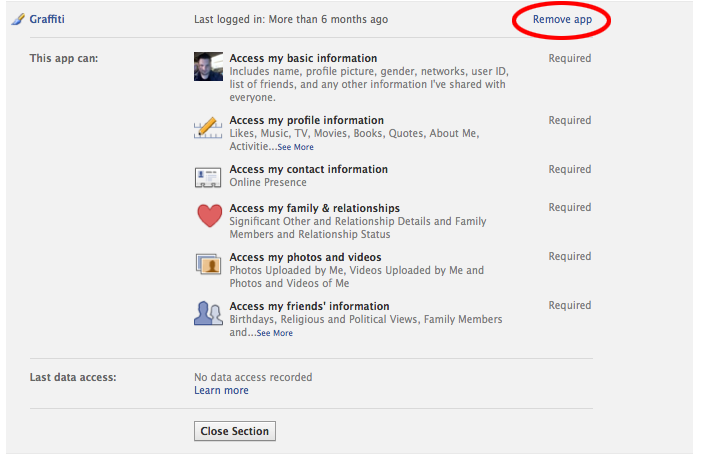Open the Graffiti app name link

(x=47, y=19)
